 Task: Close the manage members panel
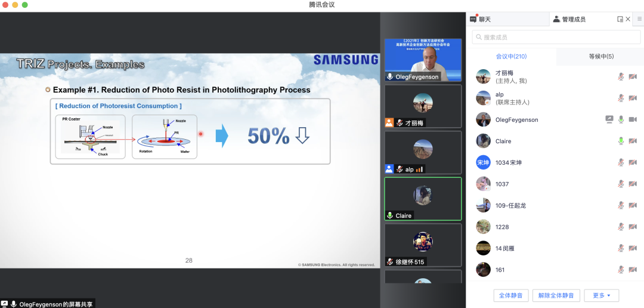[628, 19]
